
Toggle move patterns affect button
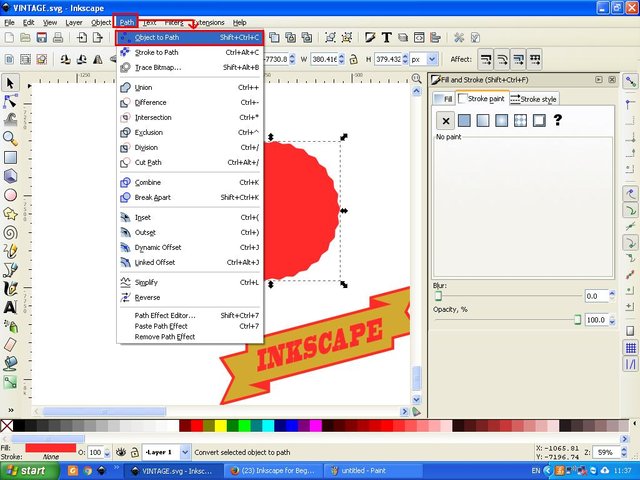tap(535, 60)
